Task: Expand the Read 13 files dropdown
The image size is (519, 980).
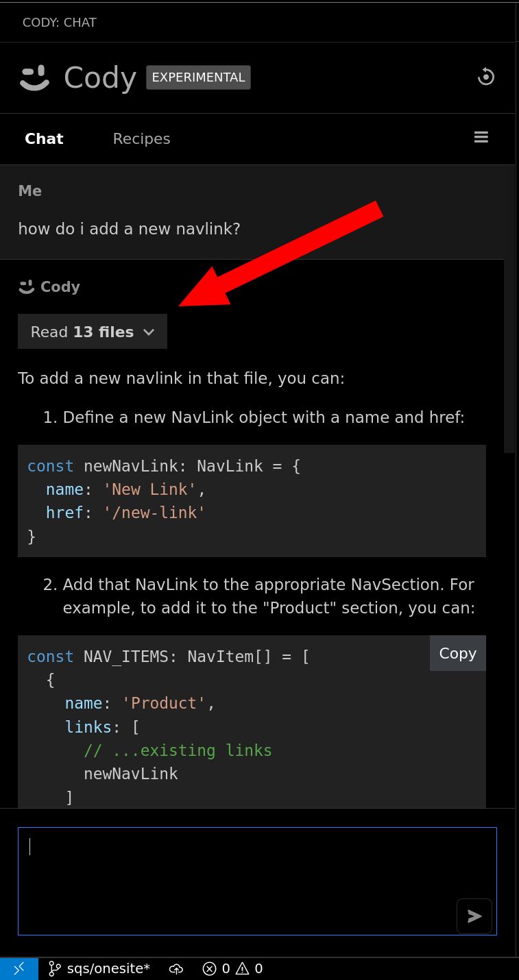Action: coord(93,332)
